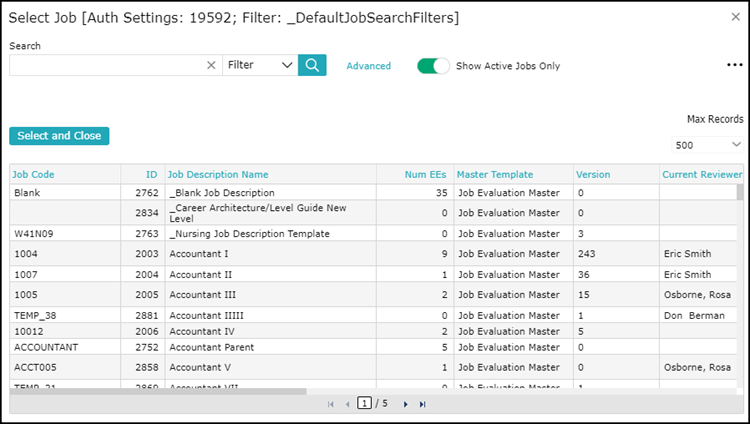The image size is (750, 424).
Task: Toggle Show Active Jobs Only switch
Action: point(433,66)
